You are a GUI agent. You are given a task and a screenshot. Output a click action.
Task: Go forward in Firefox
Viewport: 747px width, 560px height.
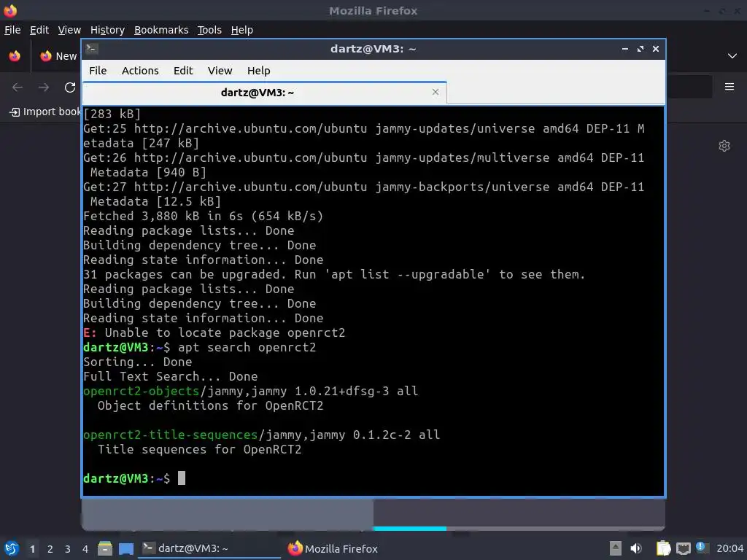coord(43,87)
